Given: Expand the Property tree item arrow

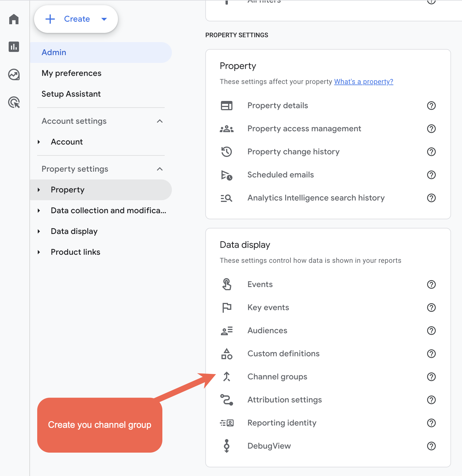Looking at the screenshot, I should [39, 190].
